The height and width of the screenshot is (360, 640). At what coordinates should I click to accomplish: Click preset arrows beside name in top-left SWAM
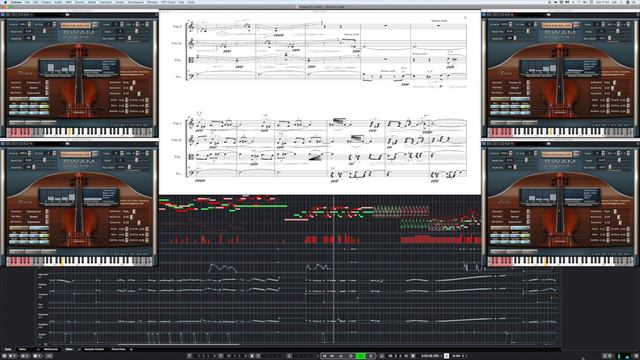[95, 25]
